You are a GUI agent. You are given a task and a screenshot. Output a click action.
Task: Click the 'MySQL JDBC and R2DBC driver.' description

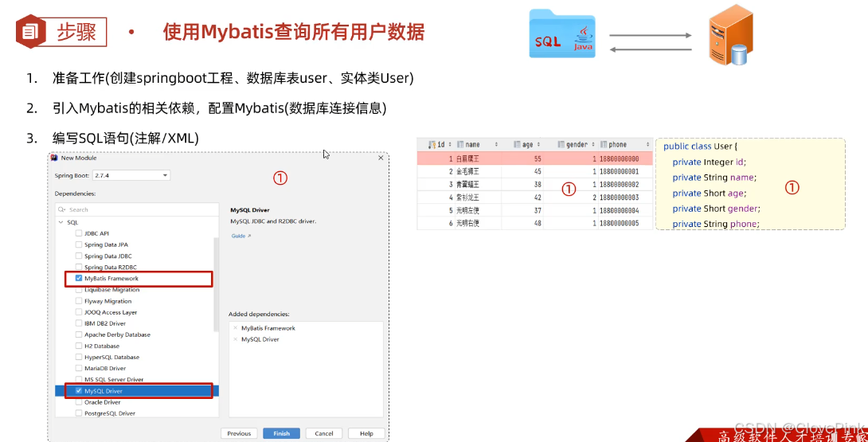click(x=273, y=221)
